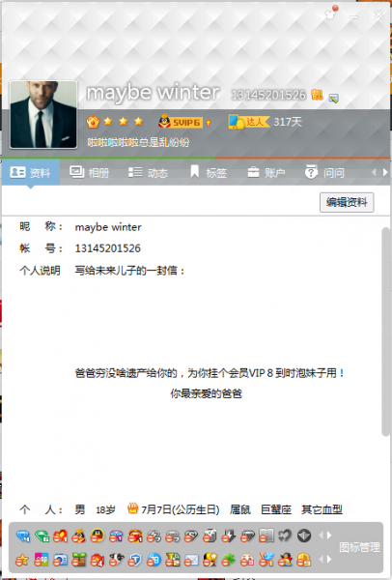Image resolution: width=392 pixels, height=580 pixels.
Task: Page top icon row right
Action: [329, 536]
